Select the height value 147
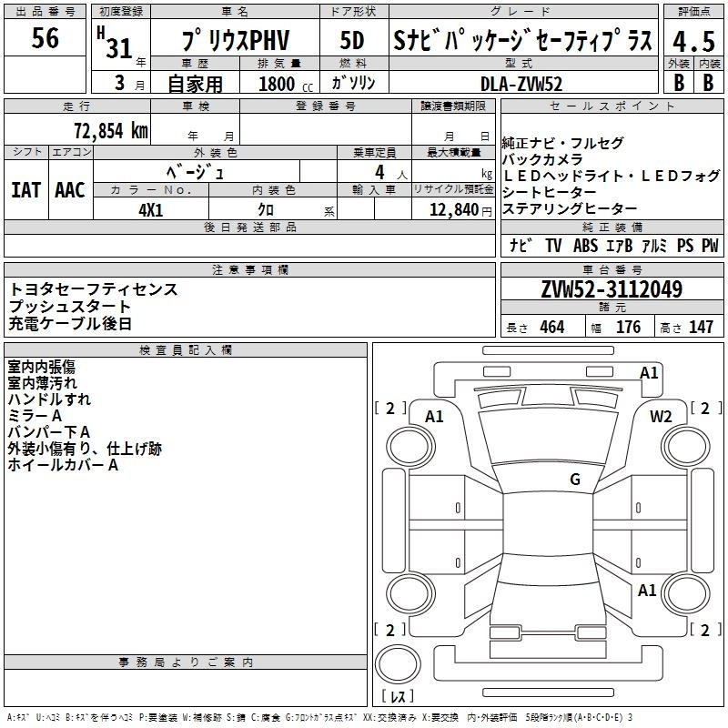Image resolution: width=728 pixels, height=728 pixels. point(701,327)
